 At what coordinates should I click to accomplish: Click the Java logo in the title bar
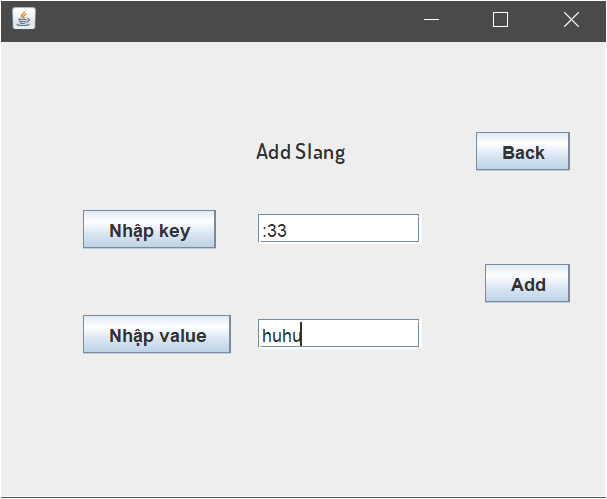[24, 19]
